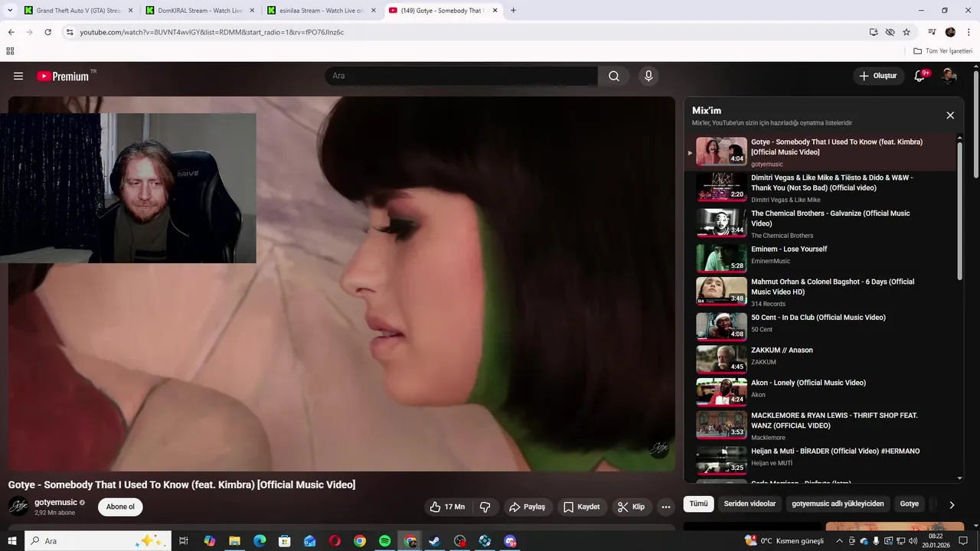Play The Chemical Brothers Galvanize item

click(x=820, y=224)
